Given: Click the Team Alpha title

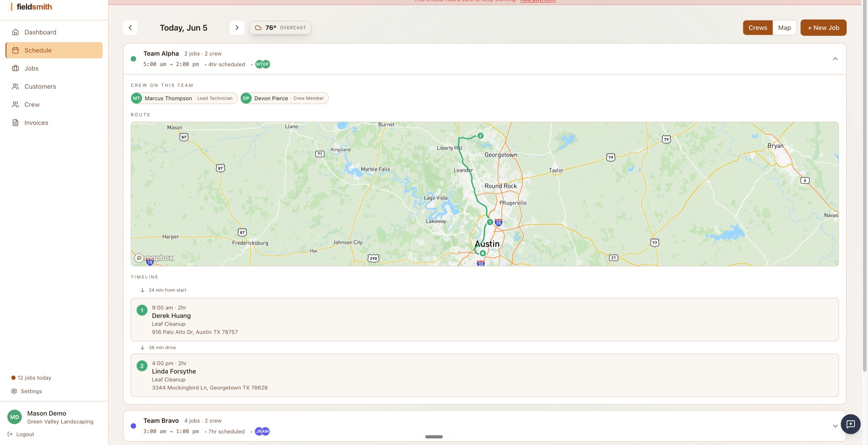Looking at the screenshot, I should point(161,54).
